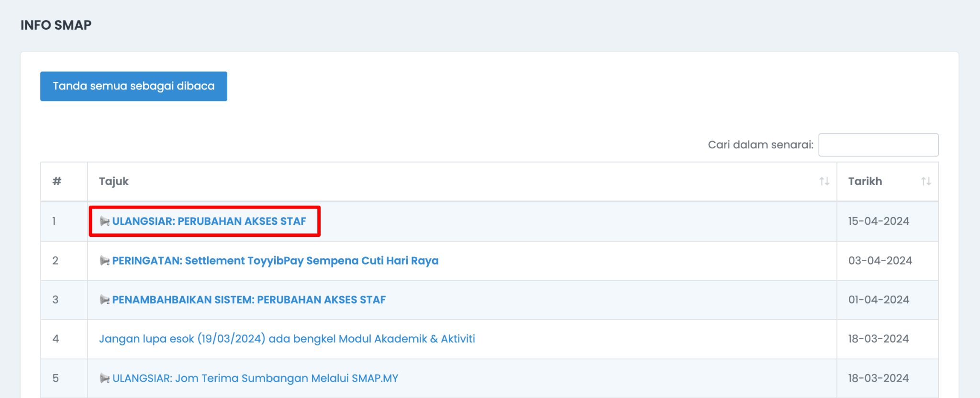Sort the list by Tajuk column header

click(x=114, y=181)
